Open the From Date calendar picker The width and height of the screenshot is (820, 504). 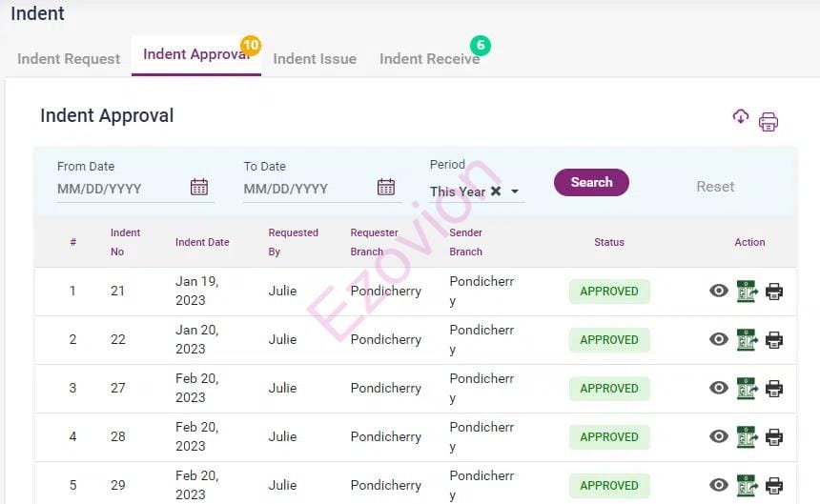click(199, 187)
